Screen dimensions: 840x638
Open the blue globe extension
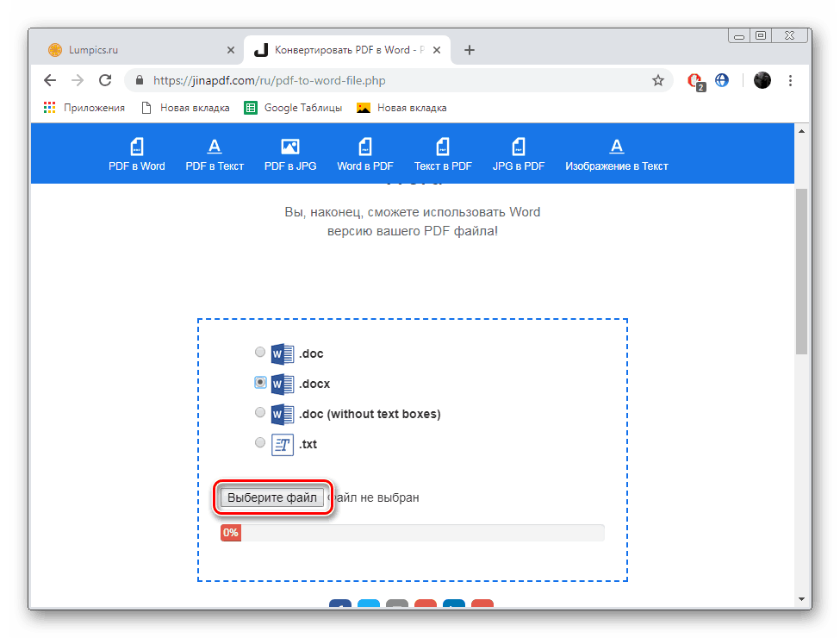point(722,80)
